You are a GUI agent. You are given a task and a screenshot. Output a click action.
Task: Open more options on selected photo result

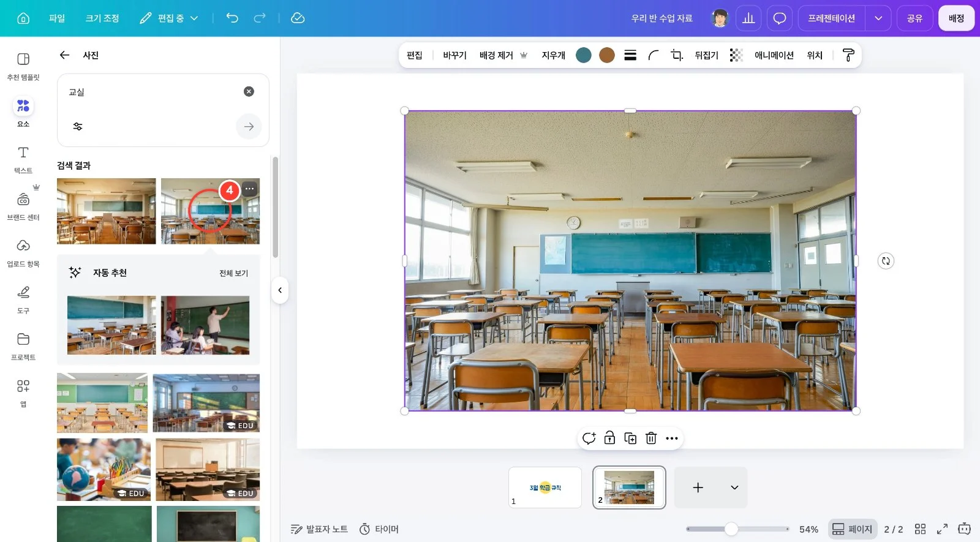tap(249, 189)
